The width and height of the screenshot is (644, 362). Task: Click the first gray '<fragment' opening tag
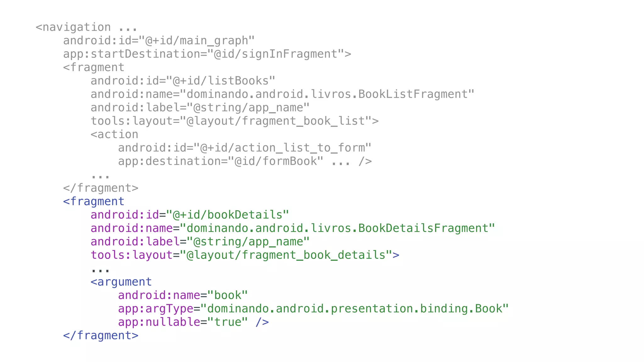pyautogui.click(x=94, y=67)
